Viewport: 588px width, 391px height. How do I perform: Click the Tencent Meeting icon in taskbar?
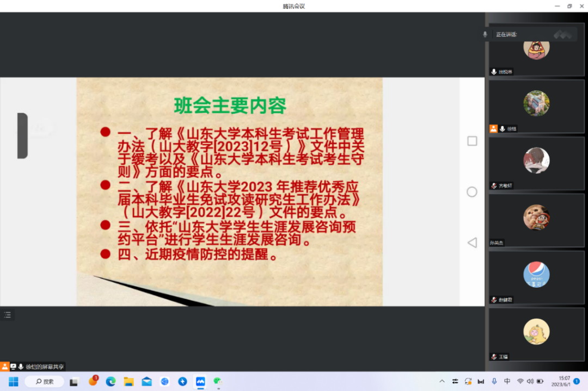click(x=200, y=381)
